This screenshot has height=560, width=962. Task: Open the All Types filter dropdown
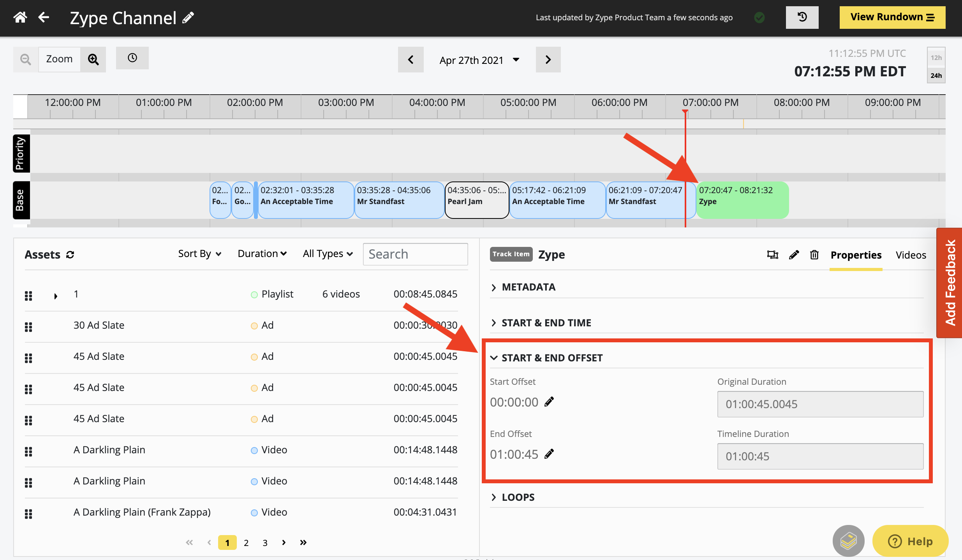pos(328,254)
